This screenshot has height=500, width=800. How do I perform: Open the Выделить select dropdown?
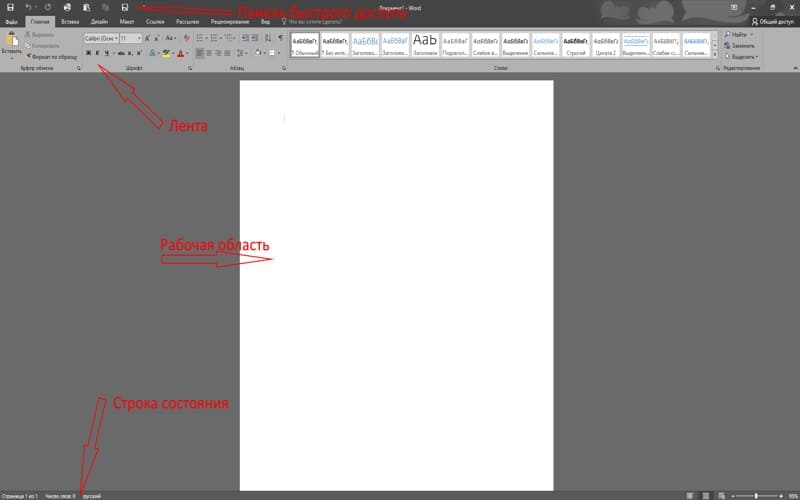tap(741, 57)
